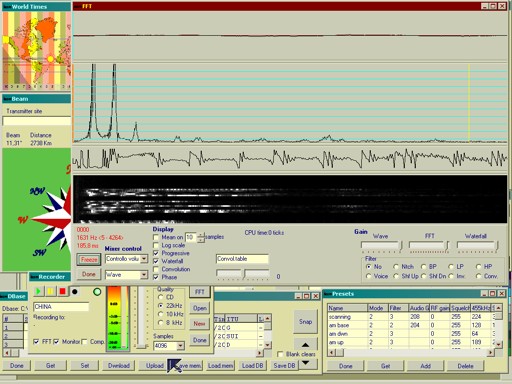Uncheck the Phase display checkbox
The width and height of the screenshot is (512, 384).
(x=156, y=277)
